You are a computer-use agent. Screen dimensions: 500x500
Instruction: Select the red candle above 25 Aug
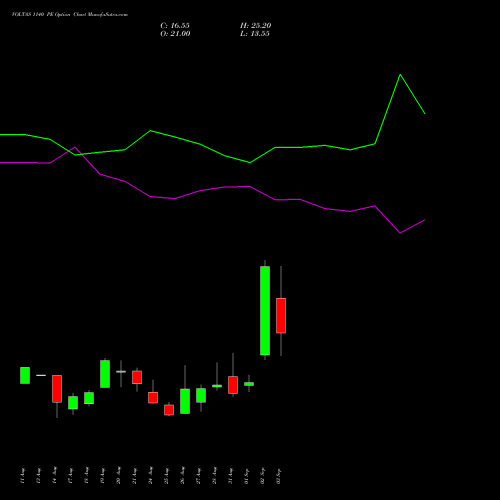(x=169, y=410)
